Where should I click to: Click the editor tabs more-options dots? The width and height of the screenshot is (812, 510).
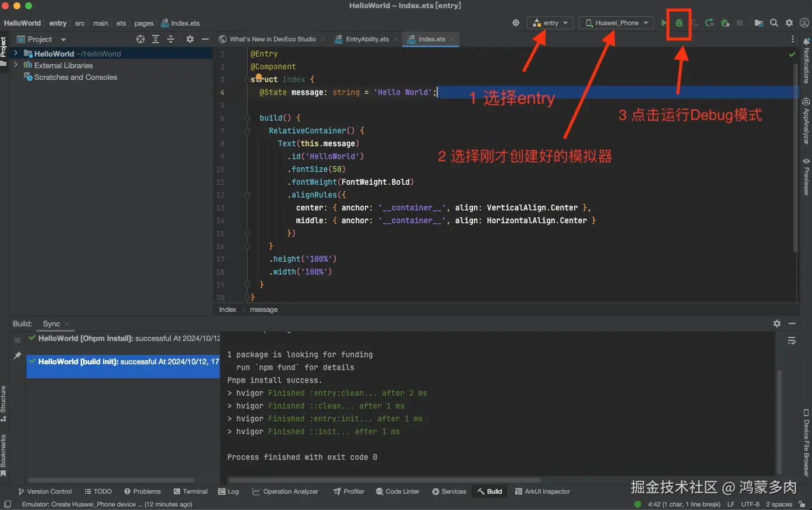pos(792,39)
